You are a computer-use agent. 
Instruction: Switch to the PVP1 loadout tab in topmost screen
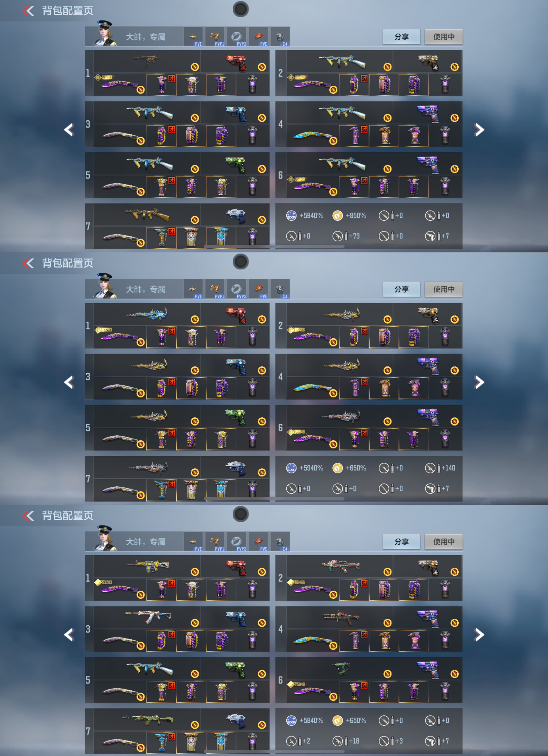[215, 37]
